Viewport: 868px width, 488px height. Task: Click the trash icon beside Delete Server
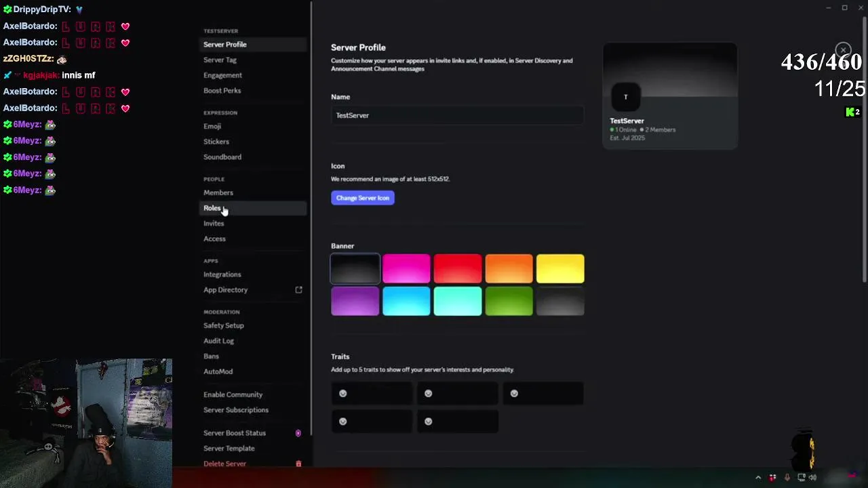(x=298, y=464)
